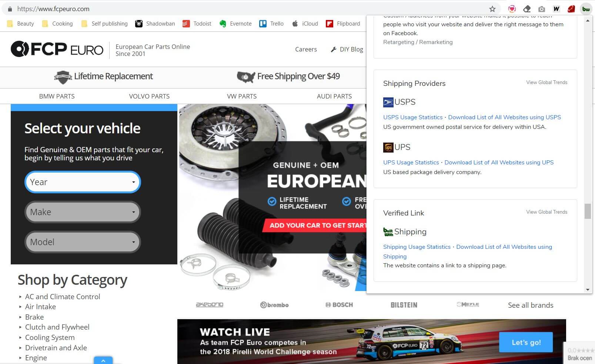Click the red extension icon

click(571, 9)
